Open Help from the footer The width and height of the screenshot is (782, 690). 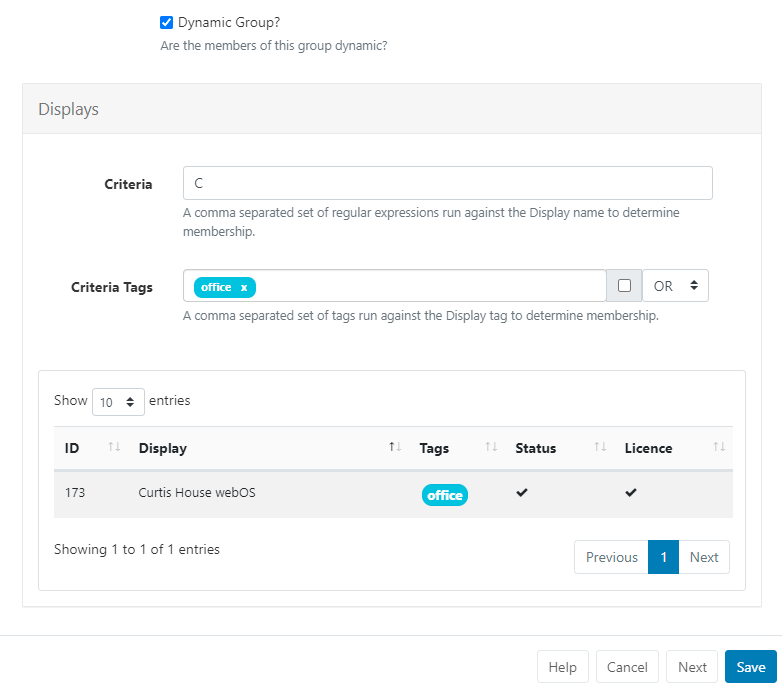pos(562,667)
